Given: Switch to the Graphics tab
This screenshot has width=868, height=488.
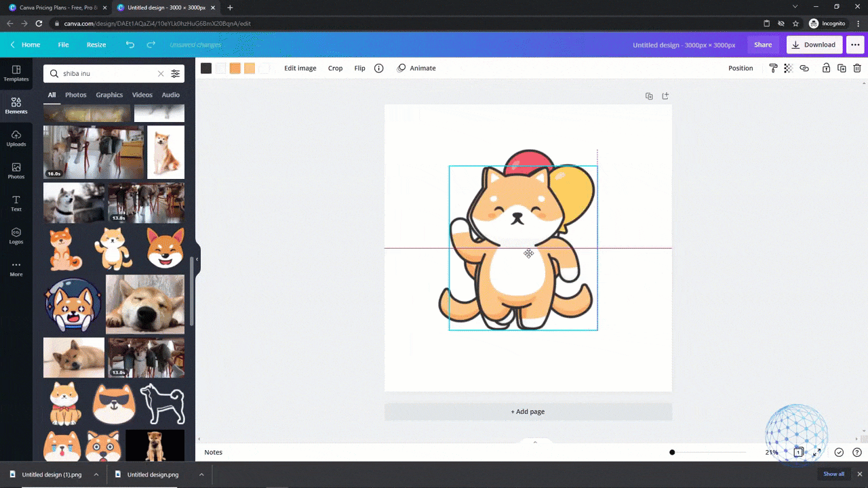Looking at the screenshot, I should (x=109, y=95).
